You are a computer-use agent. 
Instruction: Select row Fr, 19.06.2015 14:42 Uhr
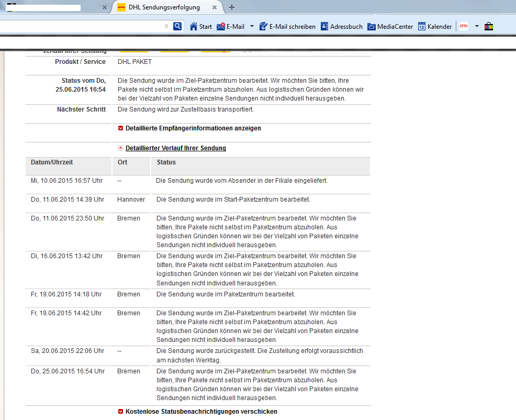click(198, 326)
